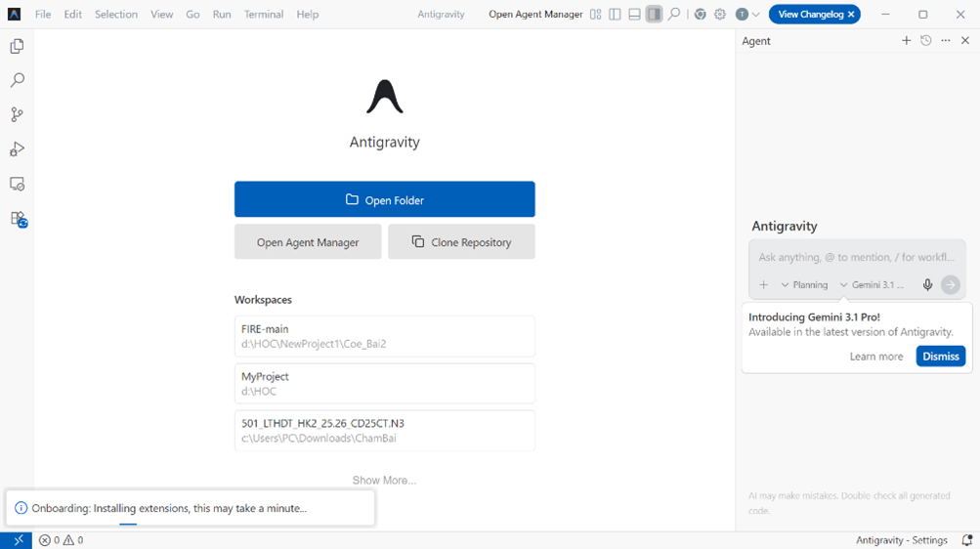Toggle the primary side bar layout button
This screenshot has height=549, width=980.
point(615,15)
